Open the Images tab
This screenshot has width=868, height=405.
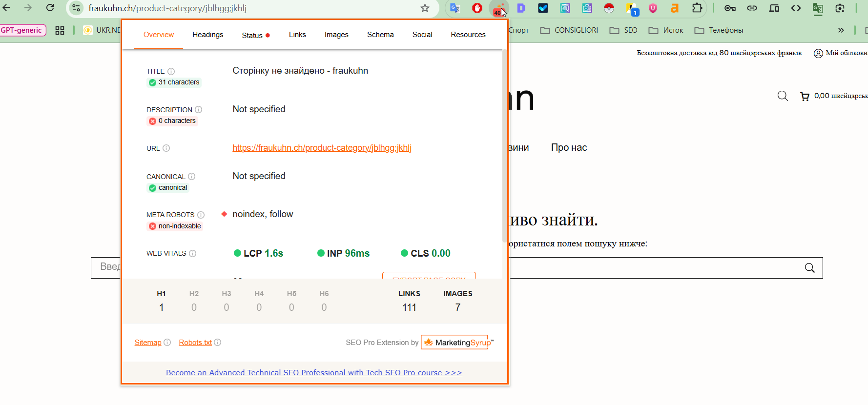tap(336, 35)
